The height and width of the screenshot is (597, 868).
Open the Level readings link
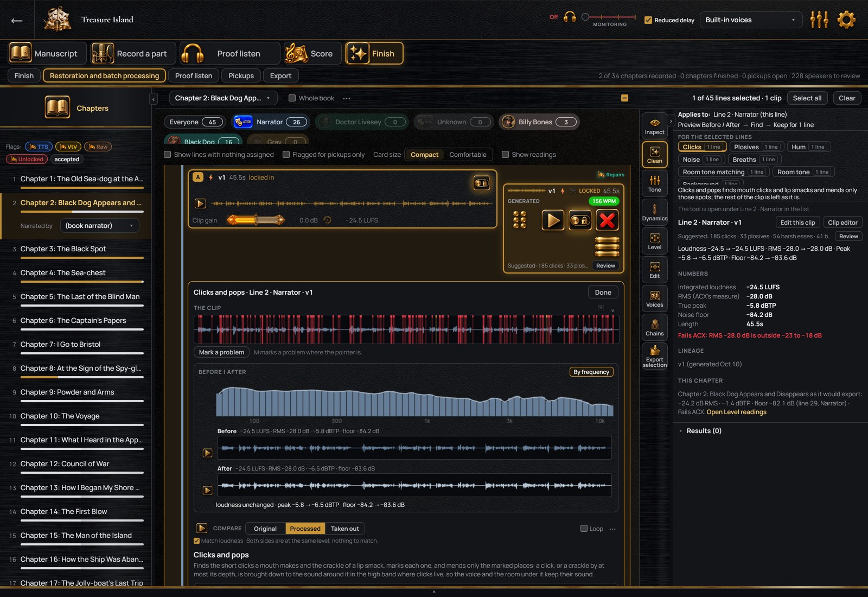736,412
